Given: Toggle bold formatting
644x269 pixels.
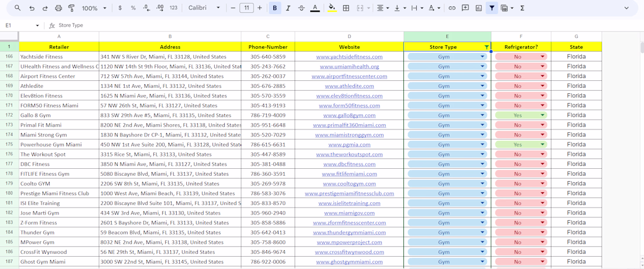Looking at the screenshot, I should click(275, 8).
